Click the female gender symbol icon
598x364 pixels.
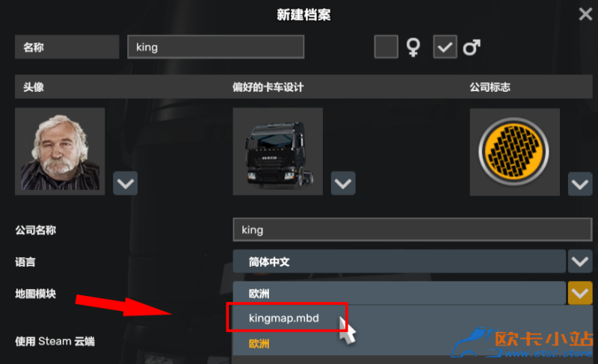(x=413, y=47)
